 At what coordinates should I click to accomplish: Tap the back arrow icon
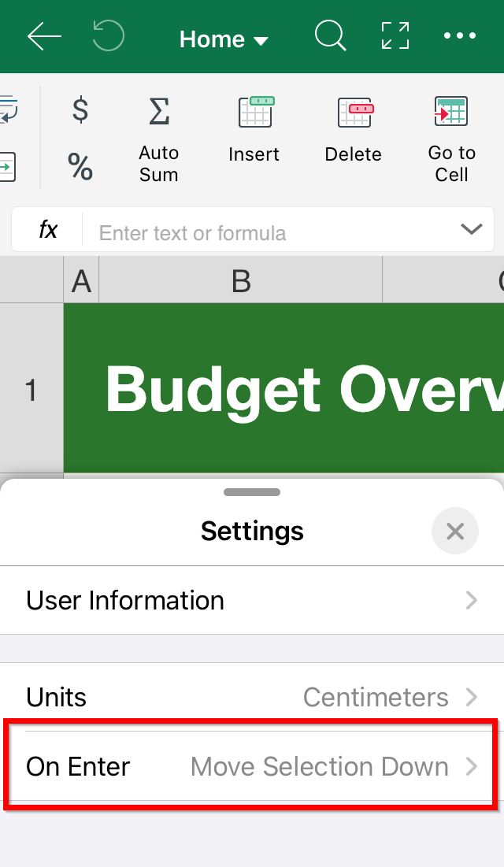coord(44,36)
